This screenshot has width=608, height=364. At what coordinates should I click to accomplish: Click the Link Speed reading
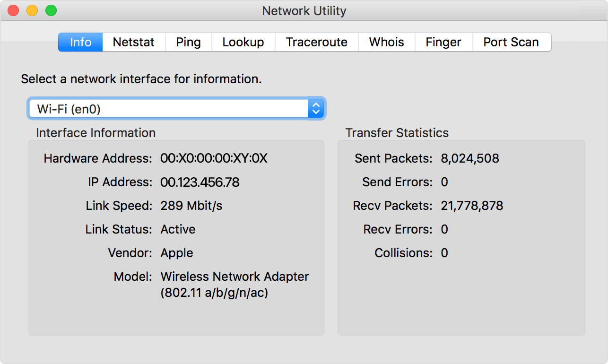click(191, 206)
